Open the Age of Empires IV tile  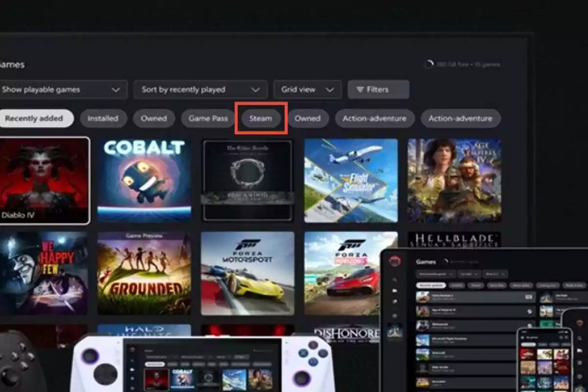point(454,180)
